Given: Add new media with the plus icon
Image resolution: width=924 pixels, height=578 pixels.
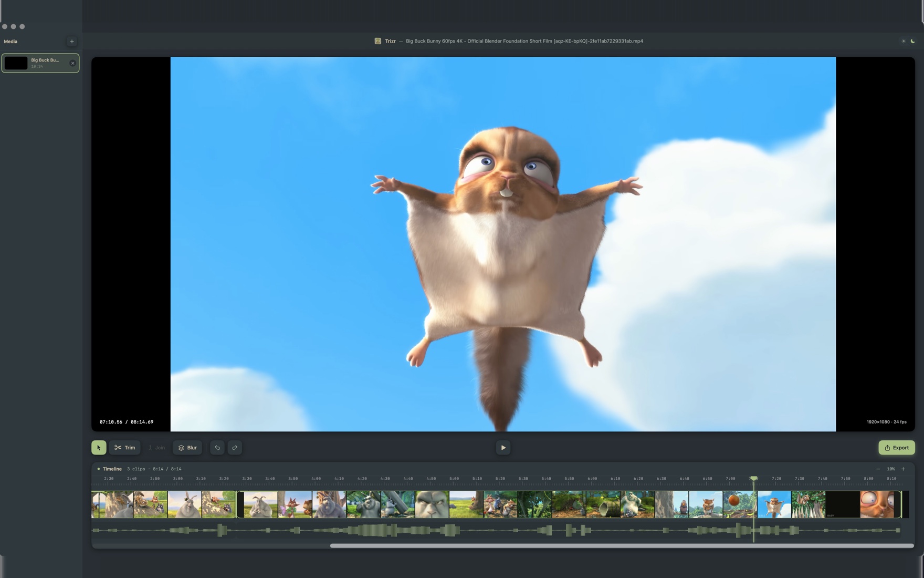Looking at the screenshot, I should [x=72, y=42].
